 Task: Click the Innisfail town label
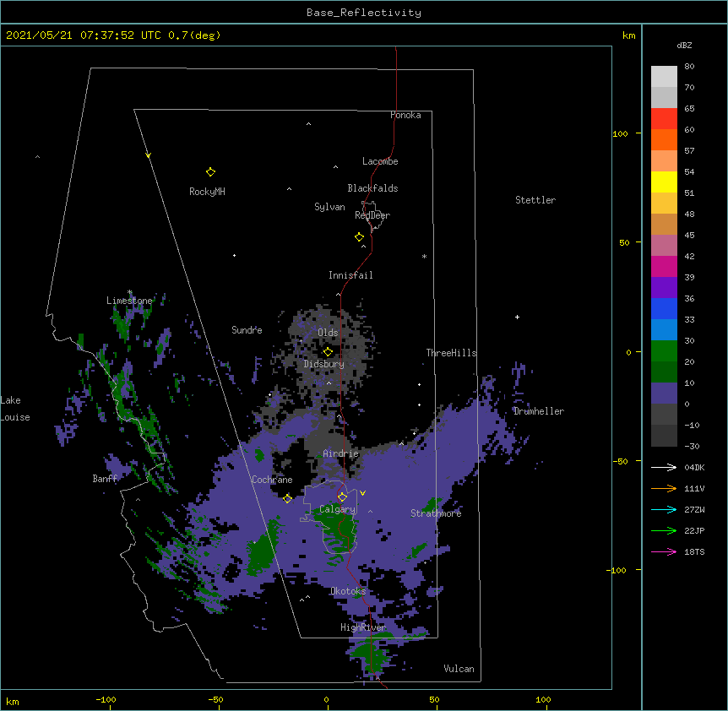click(x=350, y=275)
